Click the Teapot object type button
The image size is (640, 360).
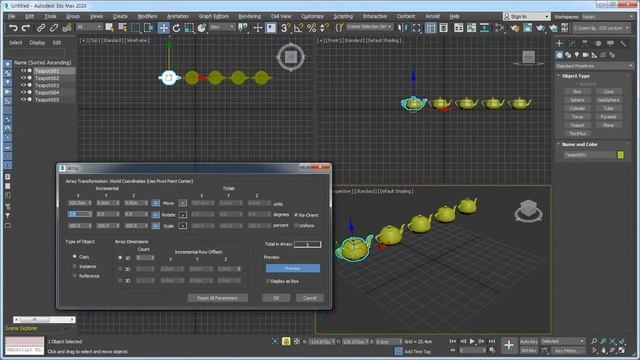[x=577, y=125]
